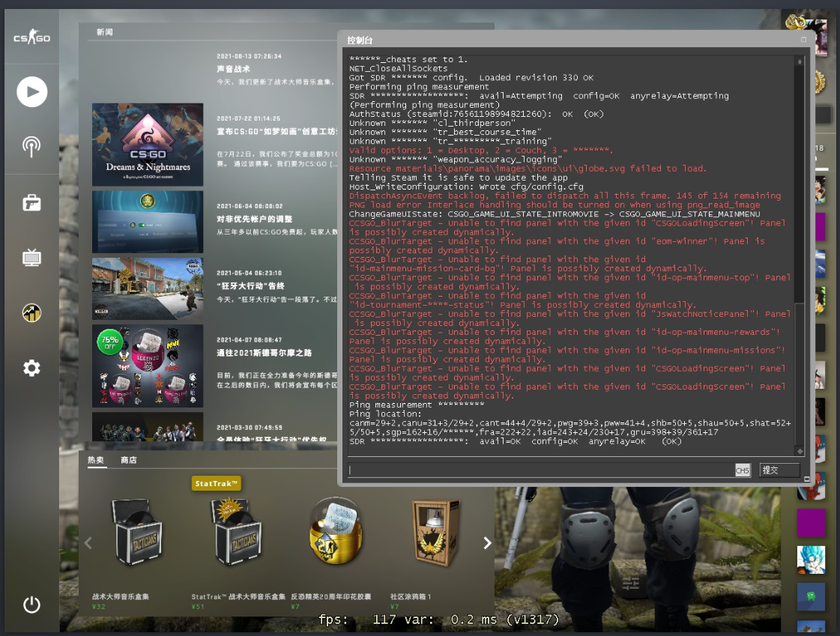This screenshot has width=840, height=636.
Task: Select the StatTrak 战术大师音乐盒集 case image
Action: click(236, 532)
